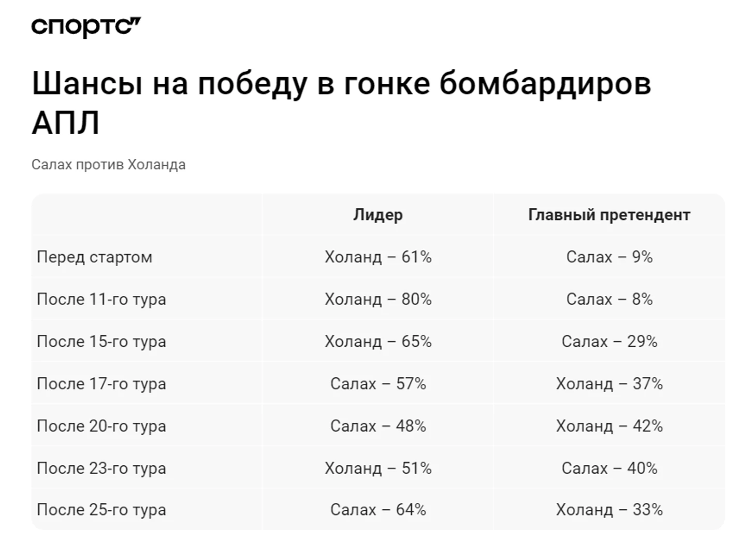Screen dimensions: 756x545
Task: Click the cell Салах – 64%
Action: click(x=377, y=510)
